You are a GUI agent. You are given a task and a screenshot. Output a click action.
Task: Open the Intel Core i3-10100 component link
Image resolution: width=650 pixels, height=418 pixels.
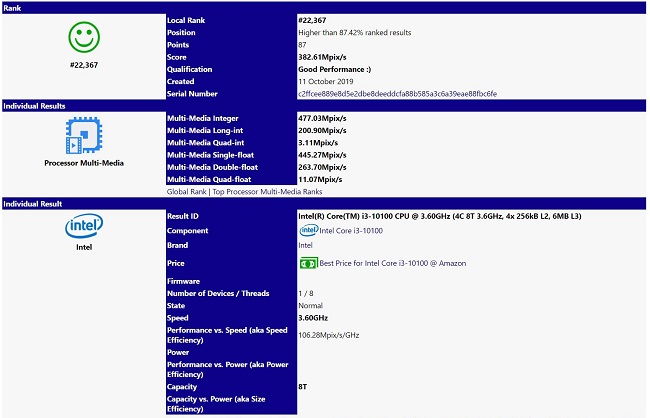pos(351,231)
